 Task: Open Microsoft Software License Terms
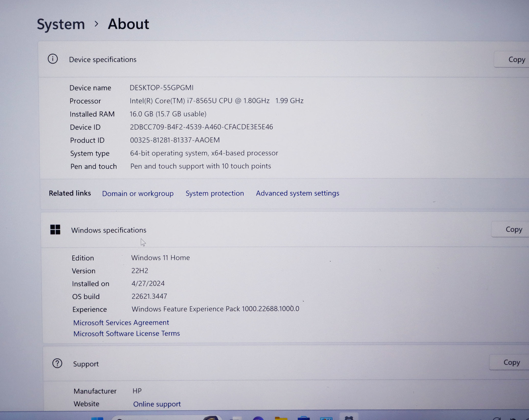[127, 333]
